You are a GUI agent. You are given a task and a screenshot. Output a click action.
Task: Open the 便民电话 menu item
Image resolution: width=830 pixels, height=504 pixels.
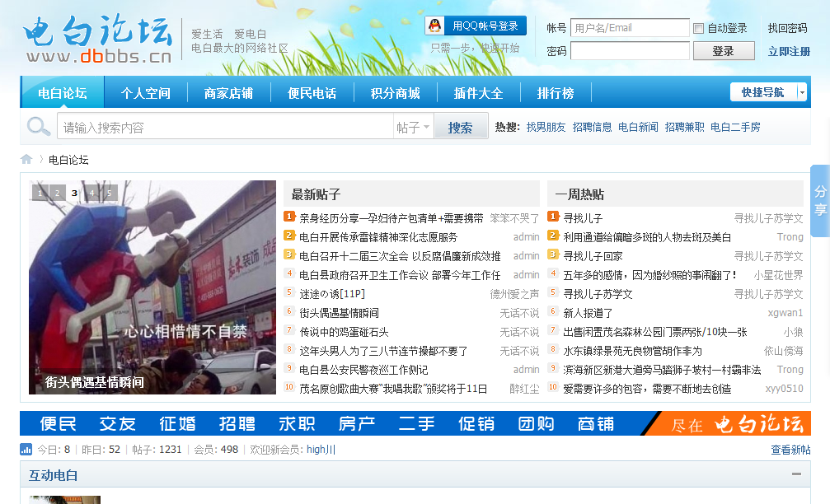click(x=310, y=92)
